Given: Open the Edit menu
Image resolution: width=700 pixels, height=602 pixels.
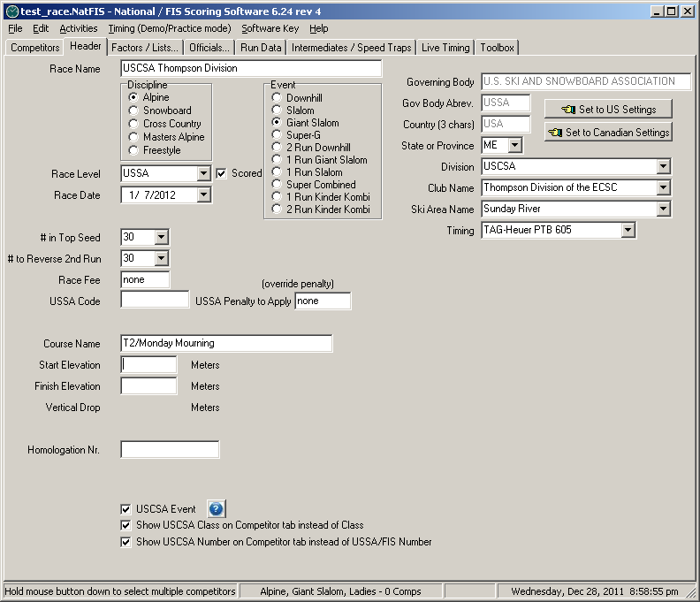Looking at the screenshot, I should coord(41,28).
